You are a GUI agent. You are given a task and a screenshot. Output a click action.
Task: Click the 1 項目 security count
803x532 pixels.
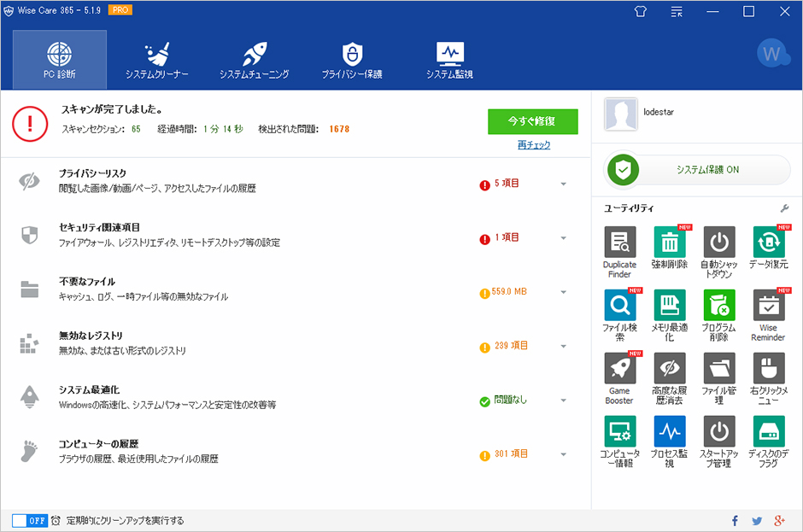click(x=507, y=237)
